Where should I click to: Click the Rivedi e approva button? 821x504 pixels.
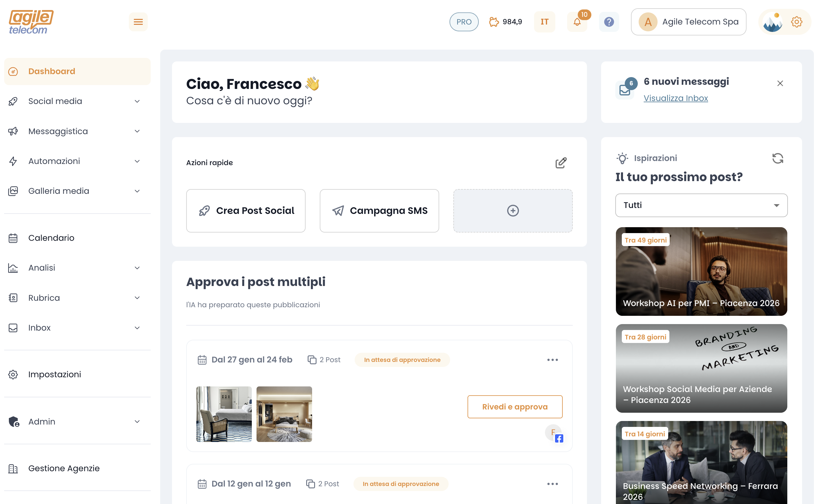(515, 407)
